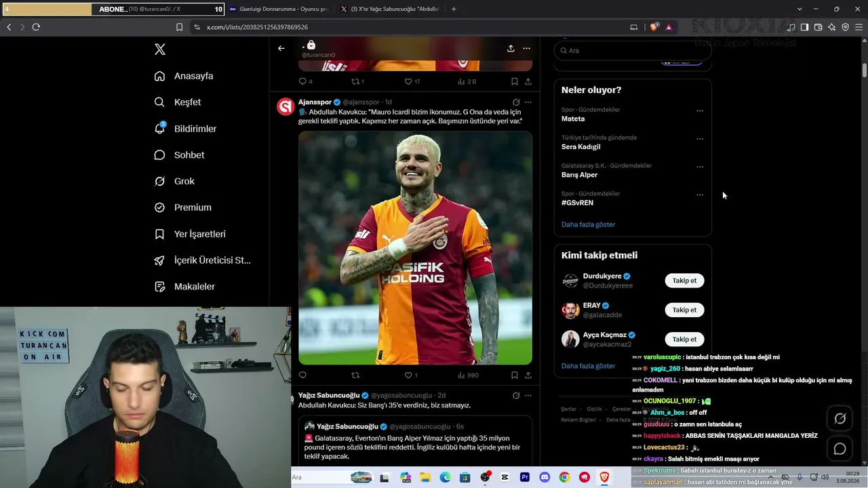The height and width of the screenshot is (488, 868).
Task: Open Yer İşaretleri bookmarks
Action: pos(190,234)
